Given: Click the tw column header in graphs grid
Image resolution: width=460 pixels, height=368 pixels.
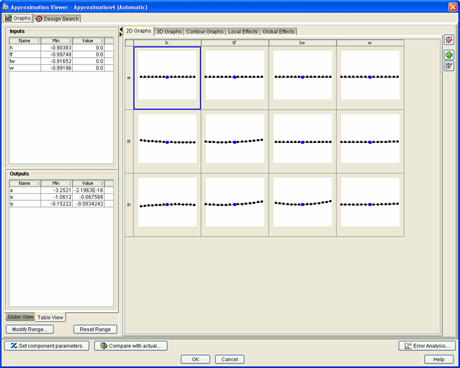Looking at the screenshot, I should pyautogui.click(x=302, y=43).
